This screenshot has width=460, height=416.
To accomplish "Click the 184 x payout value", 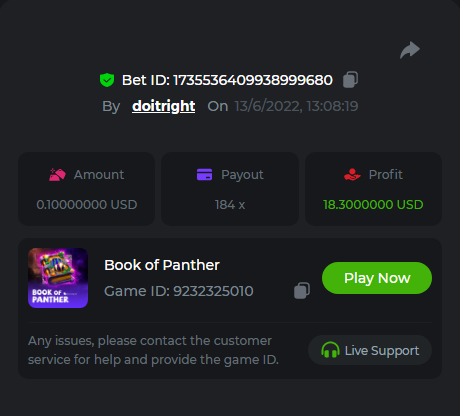I will tap(230, 205).
